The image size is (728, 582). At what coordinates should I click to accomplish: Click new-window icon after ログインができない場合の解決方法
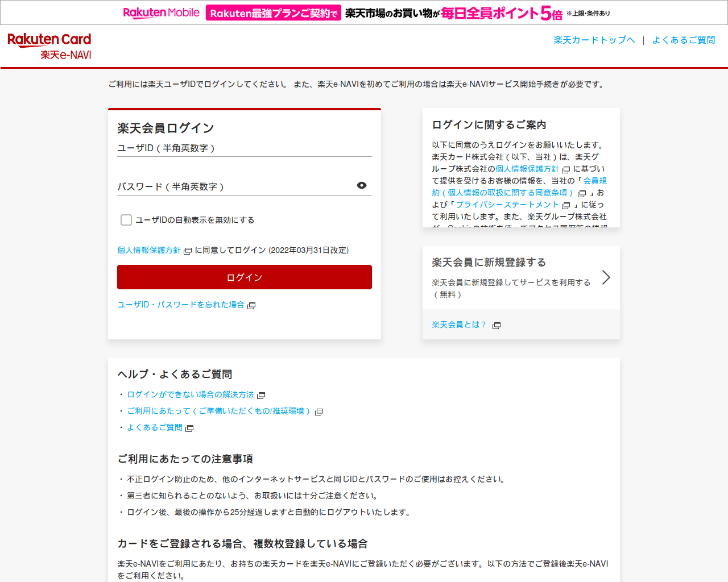point(261,395)
